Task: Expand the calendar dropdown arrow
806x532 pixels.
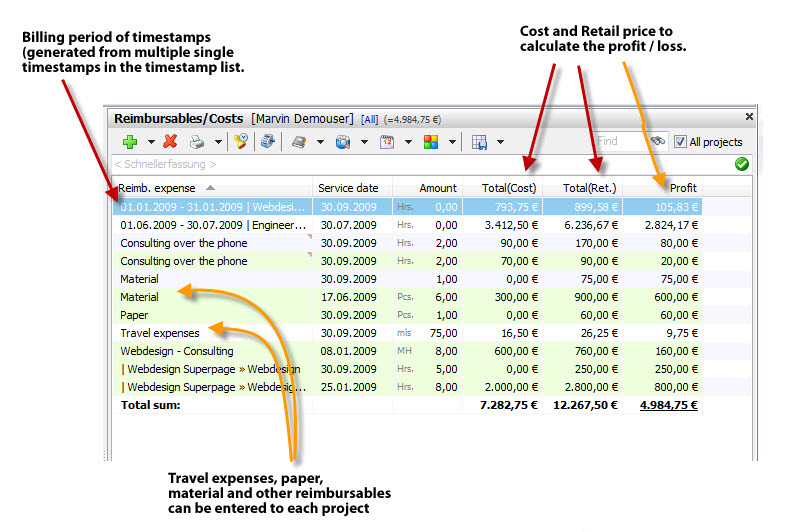Action: 409,142
